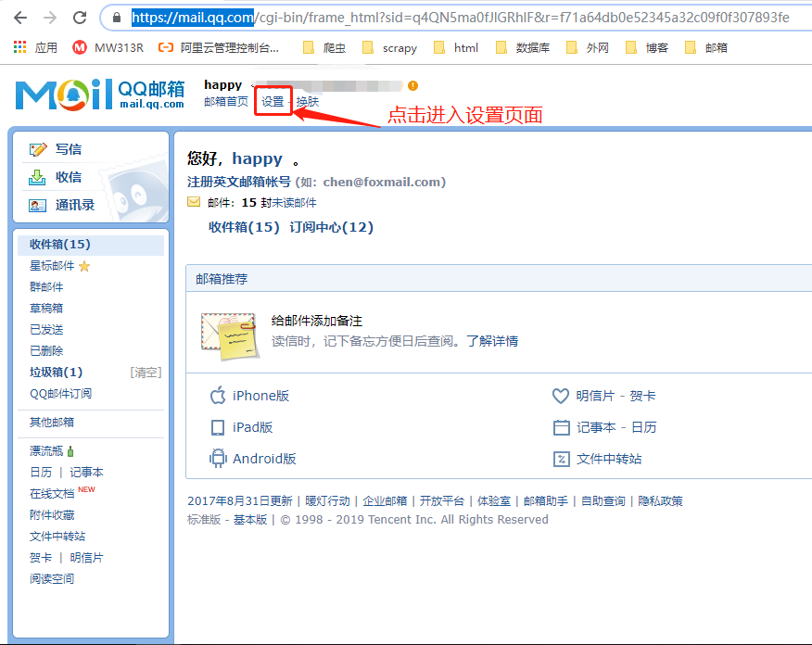The height and width of the screenshot is (645, 812).
Task: Click 收信 to fetch mail
Action: coord(69,177)
